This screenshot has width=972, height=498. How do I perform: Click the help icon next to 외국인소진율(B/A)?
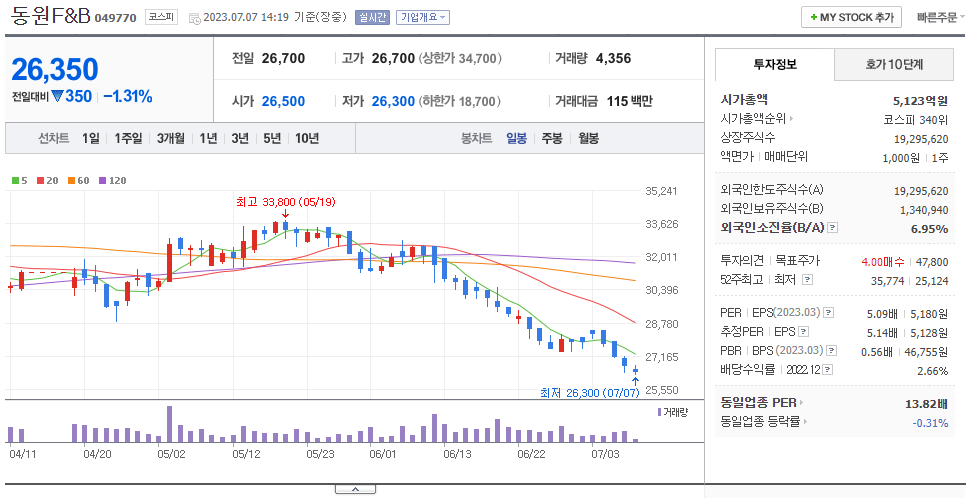tap(833, 228)
